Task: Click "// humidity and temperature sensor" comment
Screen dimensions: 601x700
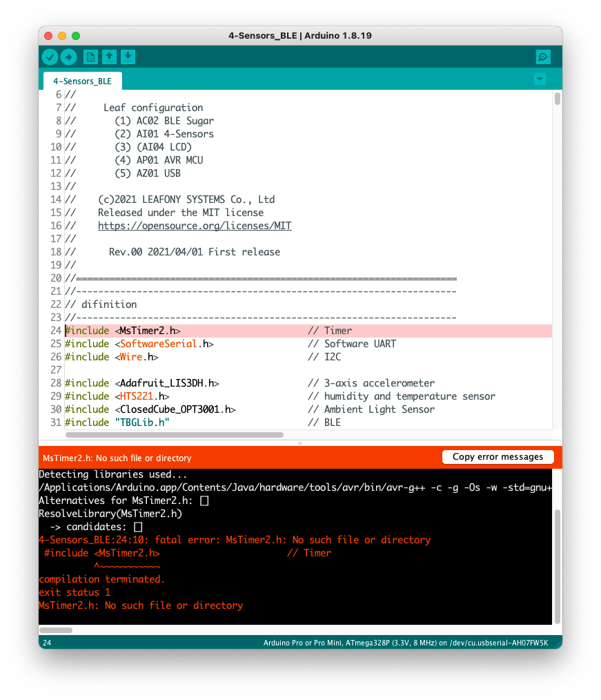Action: 402,396
